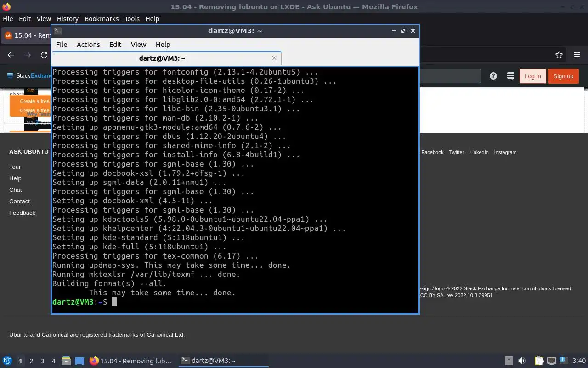Click the network connection tray icon
The width and height of the screenshot is (588, 368).
coord(552,361)
